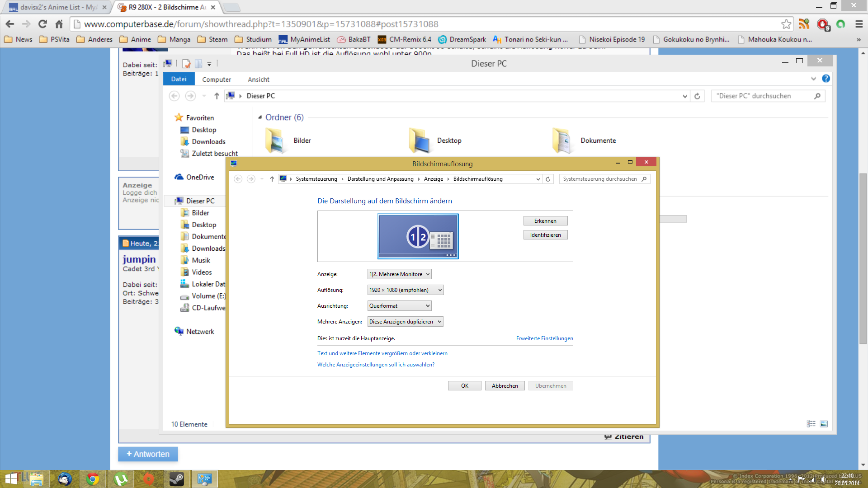Open the Computer ribbon tab
The height and width of the screenshot is (488, 868).
[216, 80]
